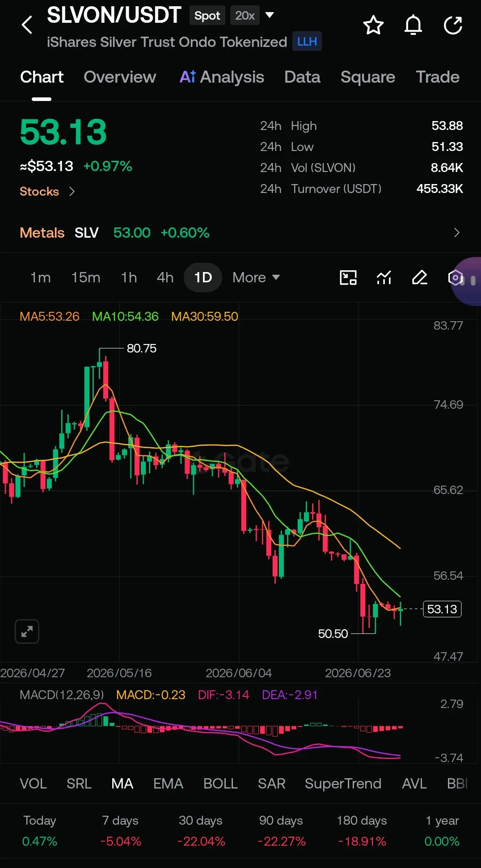Toggle the SuperTrend indicator
The width and height of the screenshot is (481, 868).
(x=343, y=784)
